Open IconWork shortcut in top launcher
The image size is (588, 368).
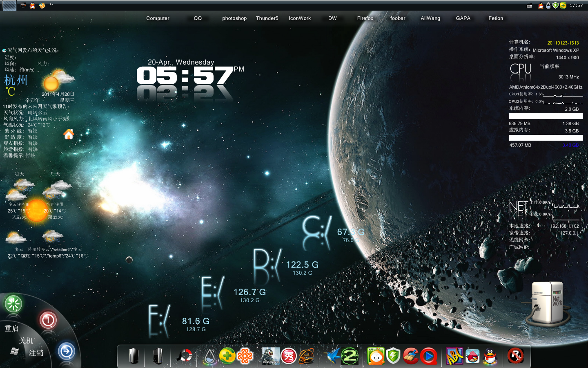pos(300,18)
